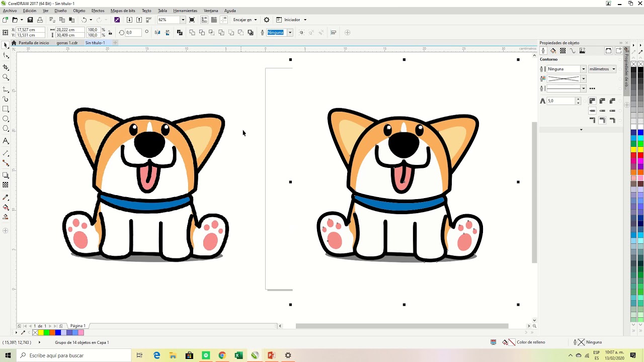Open the Encajar en dropdown
This screenshot has width=644, height=362.
246,20
